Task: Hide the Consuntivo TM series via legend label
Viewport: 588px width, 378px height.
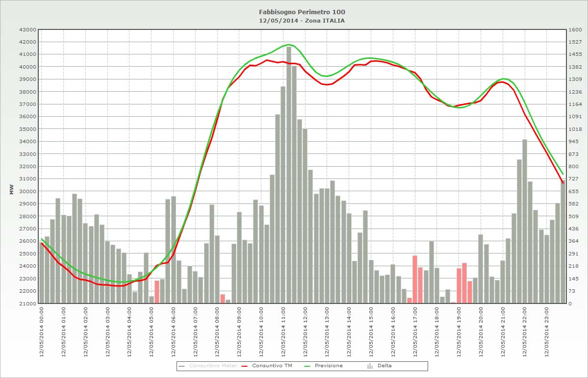Action: [271, 366]
